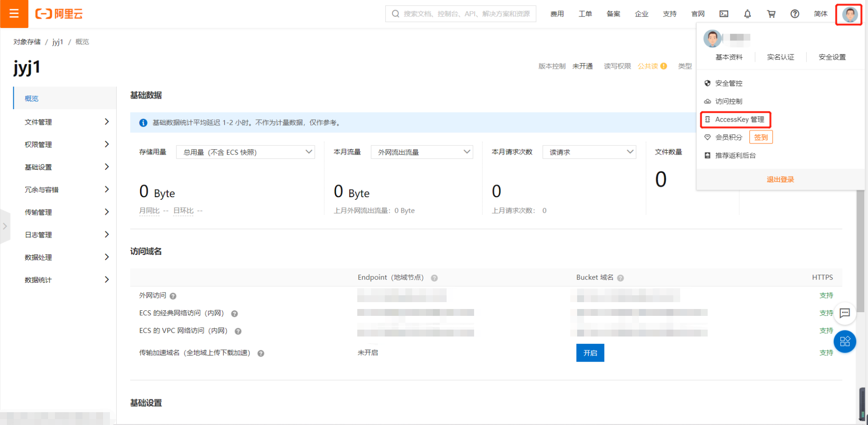Click help icon beside 传输加速域名
The height and width of the screenshot is (425, 868).
point(261,353)
